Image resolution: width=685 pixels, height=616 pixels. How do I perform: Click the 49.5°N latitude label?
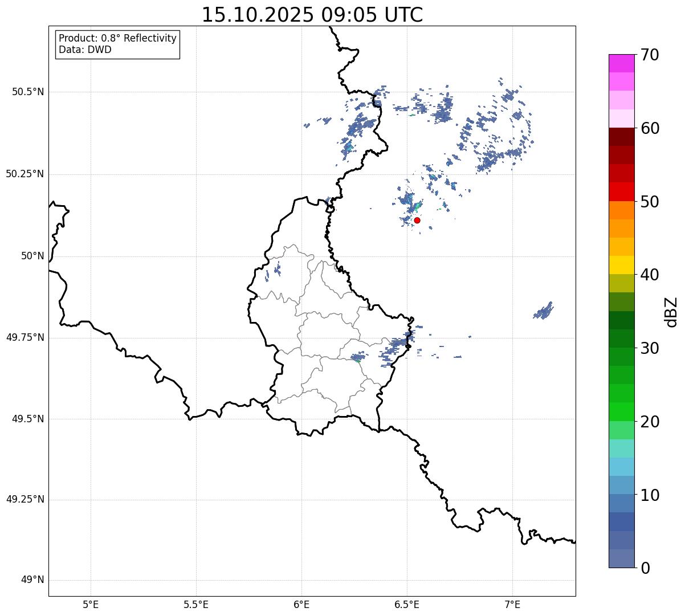click(27, 419)
